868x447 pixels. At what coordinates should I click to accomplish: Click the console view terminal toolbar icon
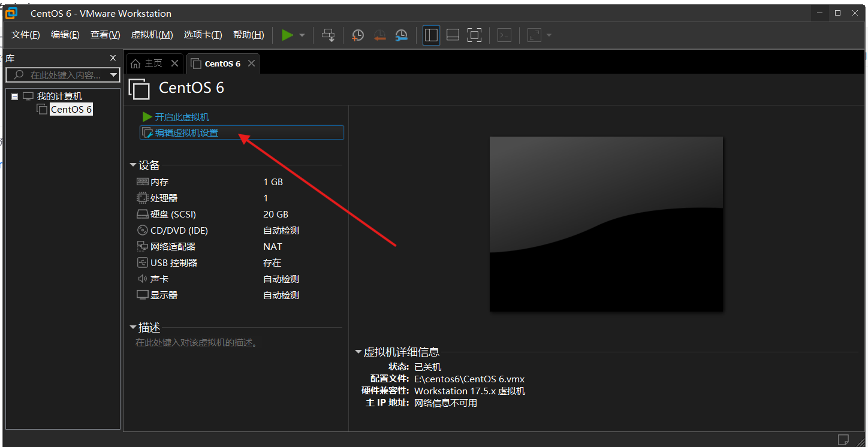tap(505, 35)
